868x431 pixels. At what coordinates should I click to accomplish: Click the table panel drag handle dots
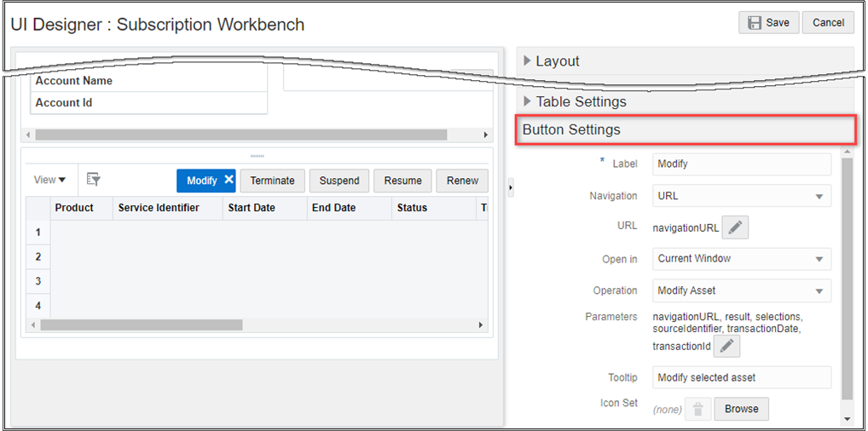(x=258, y=156)
